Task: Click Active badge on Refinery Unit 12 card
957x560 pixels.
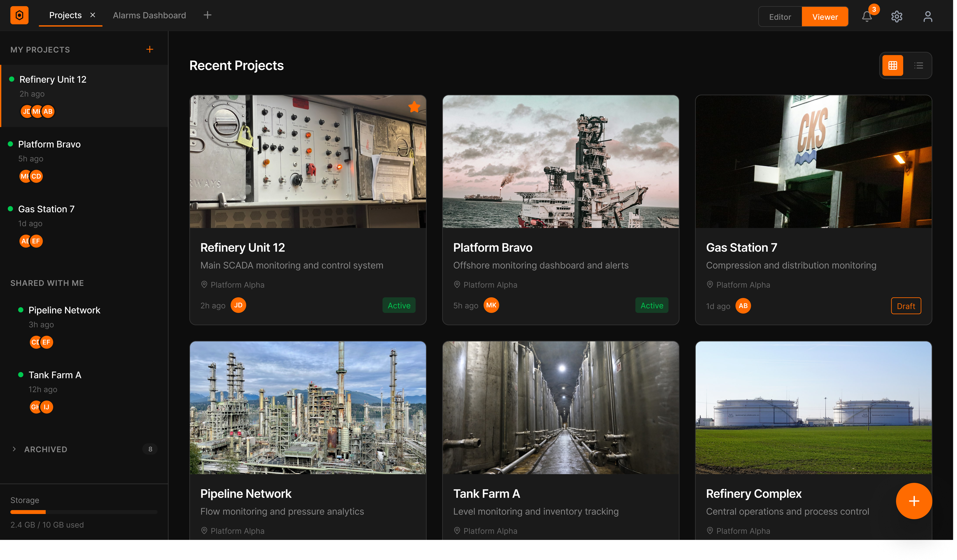Action: tap(399, 306)
